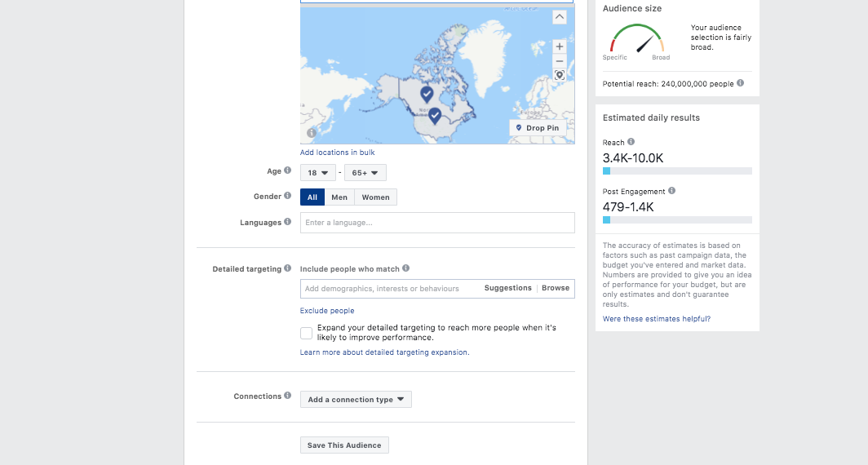Viewport: 868px width, 465px height.
Task: Click the Save This Audience button
Action: (x=344, y=445)
